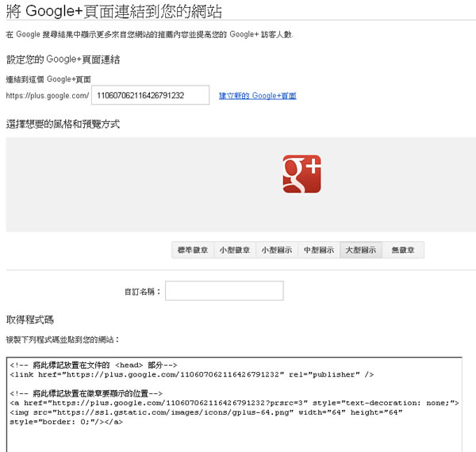Click the 選擇想要的風格和預覽方式 heading
Viewport: 476px width, 452px height.
coord(63,124)
